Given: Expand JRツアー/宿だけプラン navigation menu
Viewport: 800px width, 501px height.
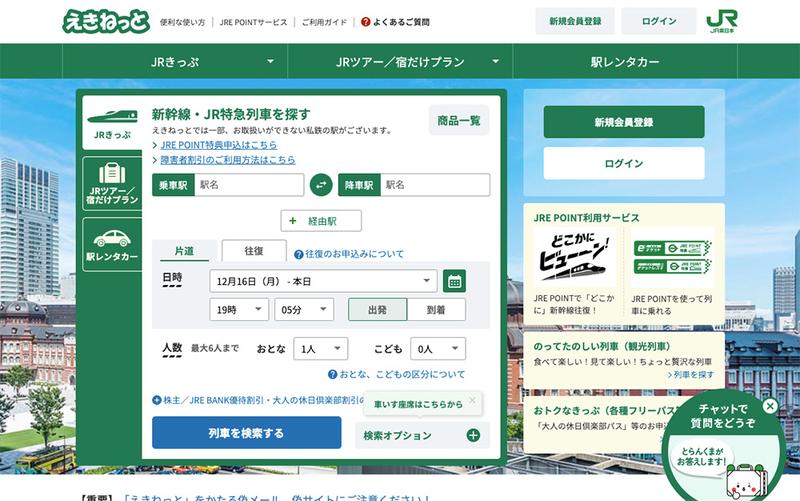Looking at the screenshot, I should (400, 62).
